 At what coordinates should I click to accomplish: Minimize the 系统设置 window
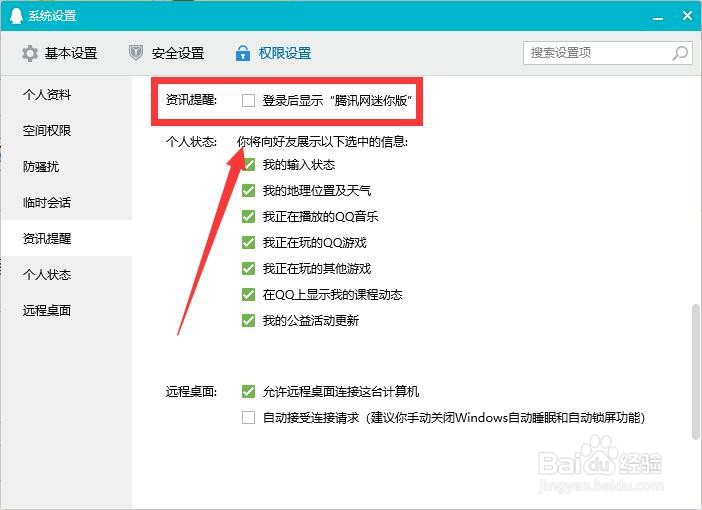click(x=658, y=18)
